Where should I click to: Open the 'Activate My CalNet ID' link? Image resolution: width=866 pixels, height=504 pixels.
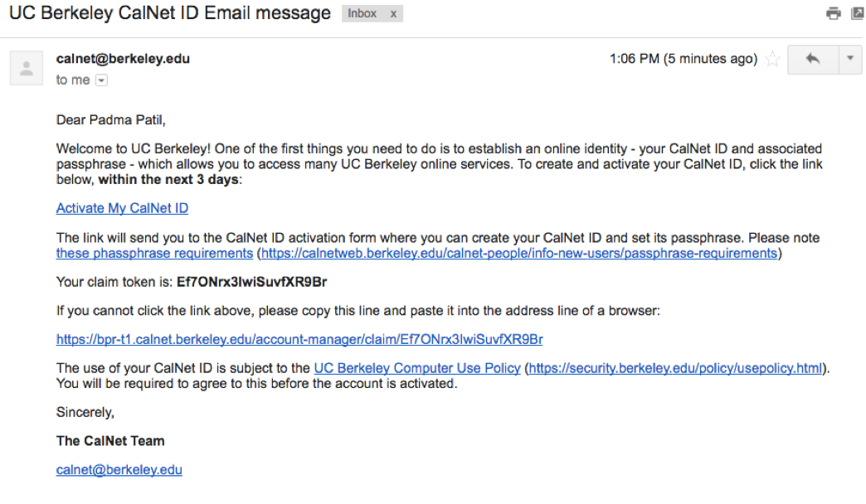(x=121, y=208)
